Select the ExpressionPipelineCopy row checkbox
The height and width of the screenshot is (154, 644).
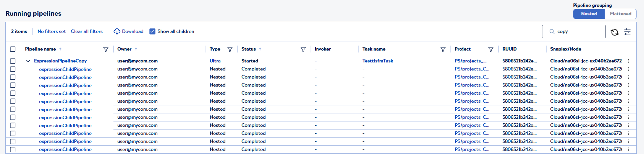coord(13,61)
